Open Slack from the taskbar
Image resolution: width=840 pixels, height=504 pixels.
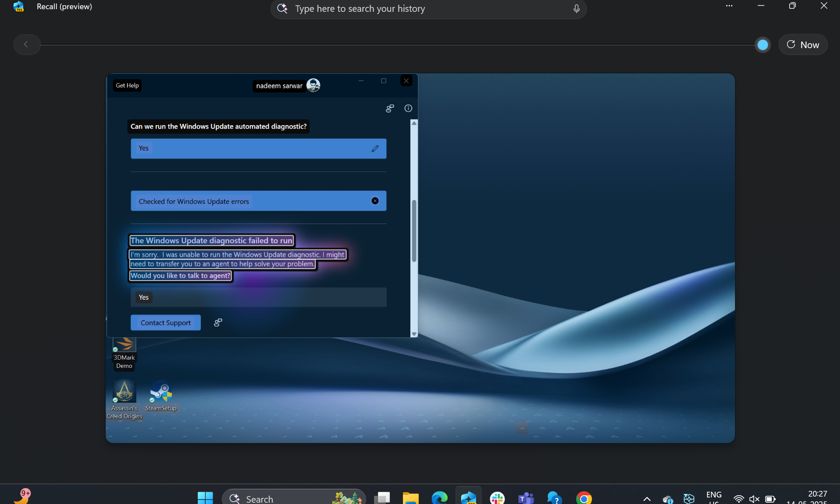pos(498,498)
